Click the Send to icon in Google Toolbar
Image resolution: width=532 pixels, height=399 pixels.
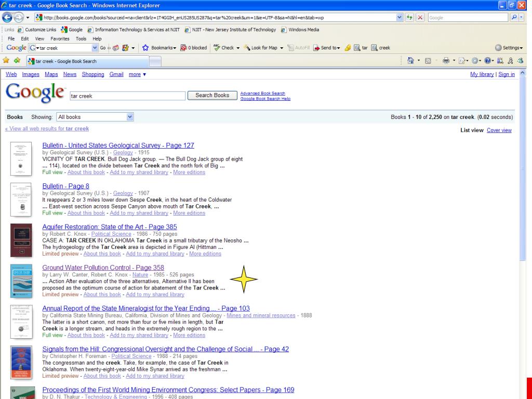(x=316, y=48)
